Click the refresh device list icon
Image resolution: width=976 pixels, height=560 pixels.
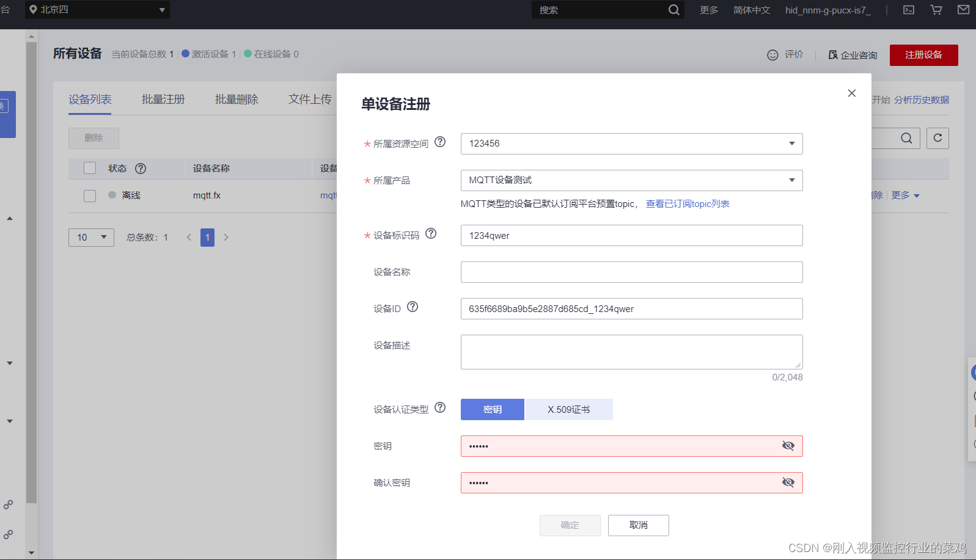click(937, 138)
